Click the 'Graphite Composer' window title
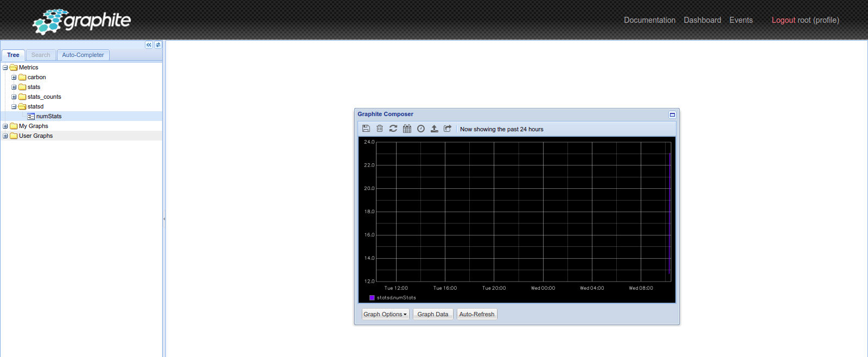Viewport: 868px width, 357px height. (x=385, y=114)
